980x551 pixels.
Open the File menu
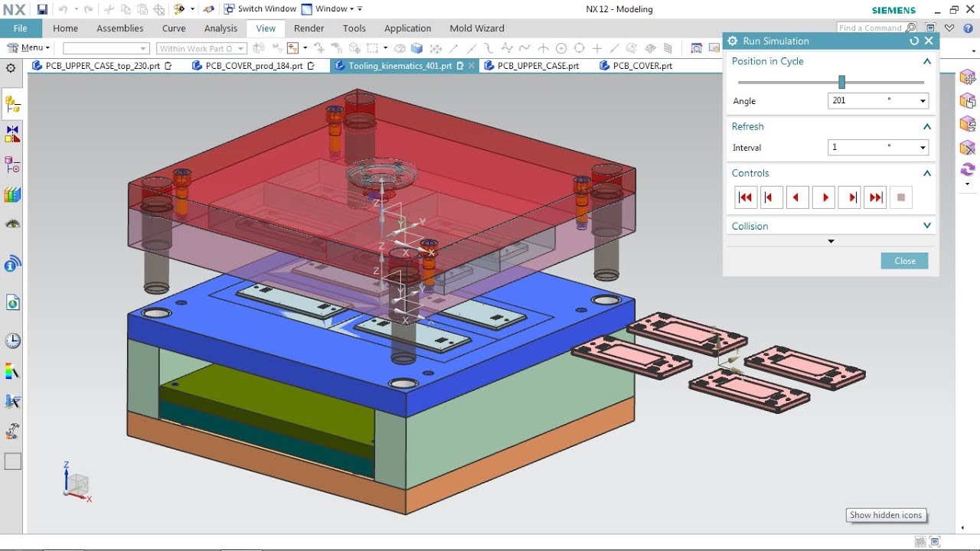21,28
